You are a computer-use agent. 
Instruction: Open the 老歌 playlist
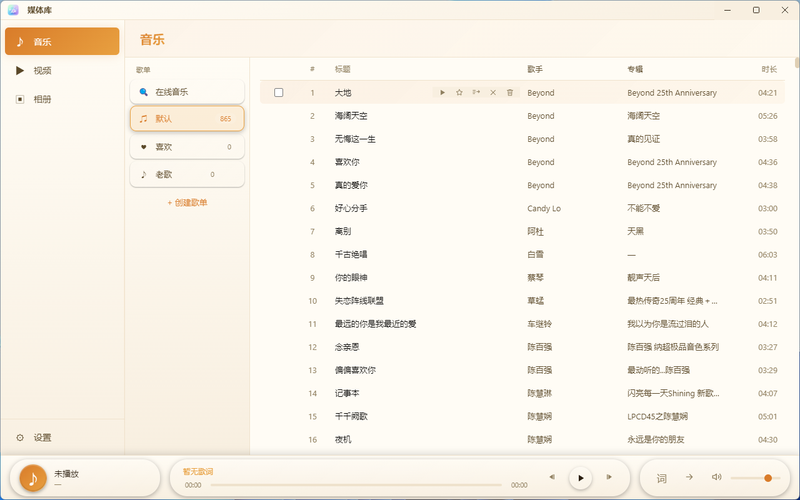click(x=187, y=174)
